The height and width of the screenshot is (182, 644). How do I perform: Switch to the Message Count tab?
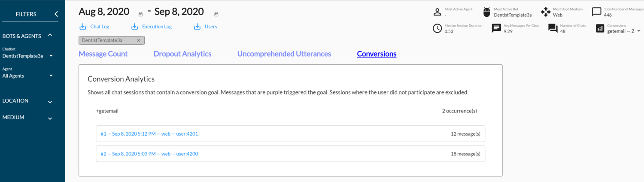(103, 54)
